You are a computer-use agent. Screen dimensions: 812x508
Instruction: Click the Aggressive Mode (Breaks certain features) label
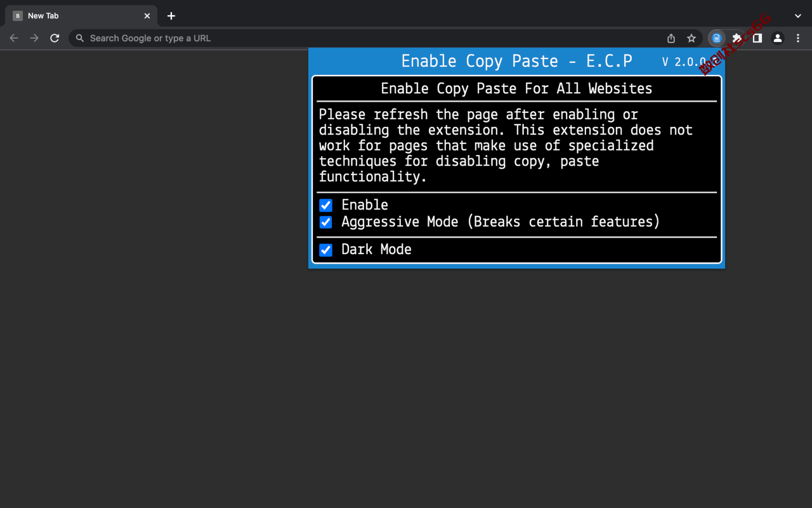coord(501,222)
